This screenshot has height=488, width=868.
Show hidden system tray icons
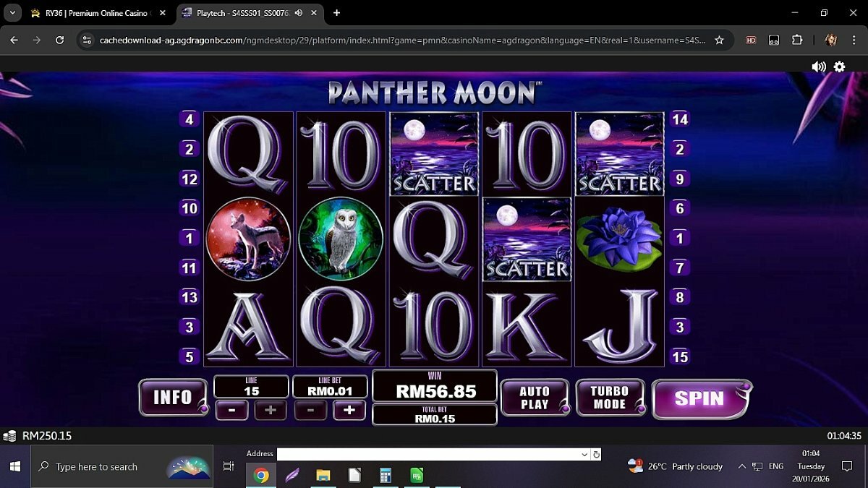tap(741, 466)
